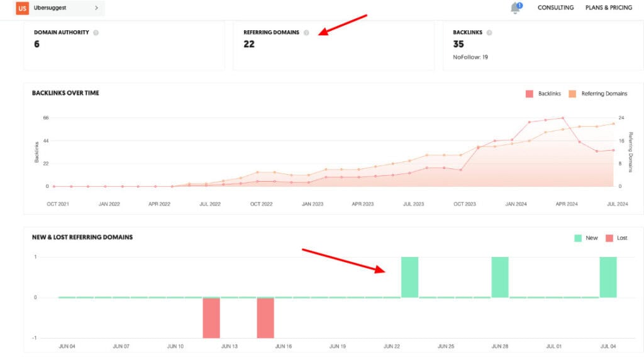Click the Domain Authority info icon
Image resolution: width=644 pixels, height=362 pixels.
[96, 32]
